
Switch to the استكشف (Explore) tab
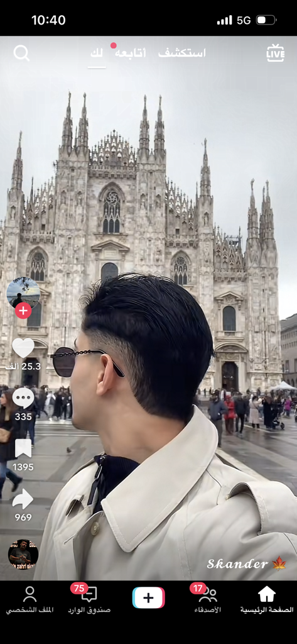tap(181, 53)
